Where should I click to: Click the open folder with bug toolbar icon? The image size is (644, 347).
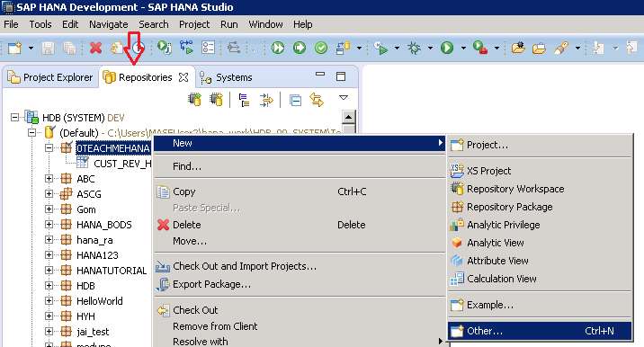[518, 48]
